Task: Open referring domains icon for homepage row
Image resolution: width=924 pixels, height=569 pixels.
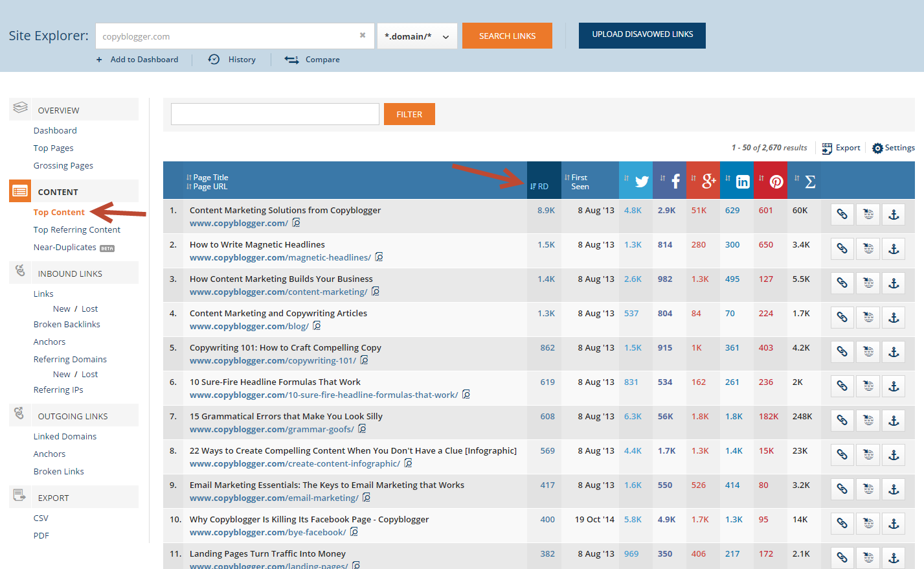Action: click(868, 215)
